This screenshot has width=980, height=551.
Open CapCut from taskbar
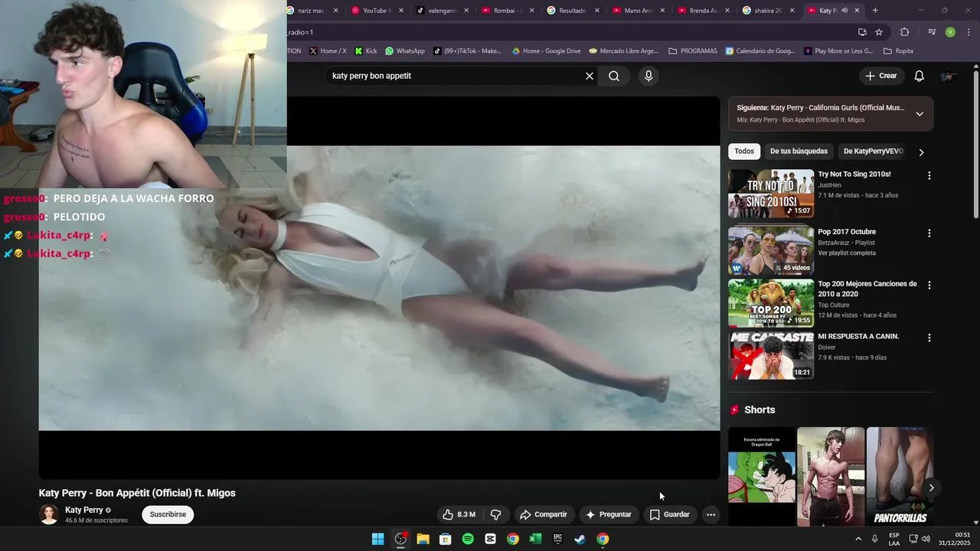pos(490,539)
